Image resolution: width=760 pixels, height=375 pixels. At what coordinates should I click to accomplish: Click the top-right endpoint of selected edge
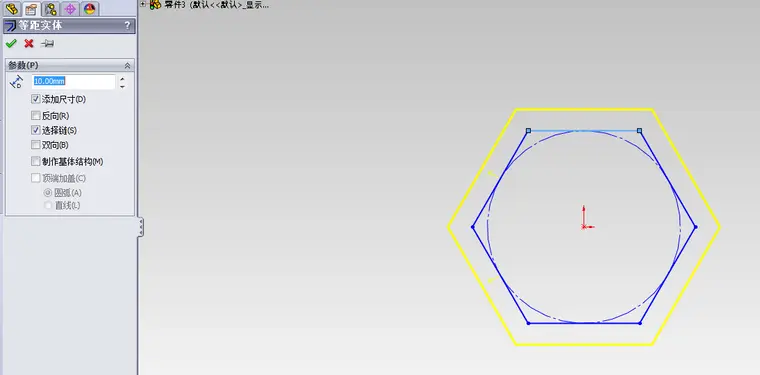tap(640, 130)
